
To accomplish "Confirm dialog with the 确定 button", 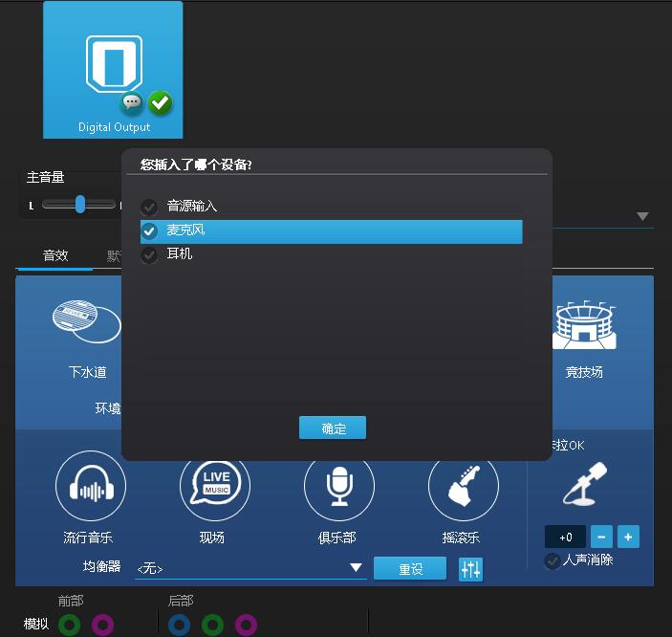I will [333, 428].
